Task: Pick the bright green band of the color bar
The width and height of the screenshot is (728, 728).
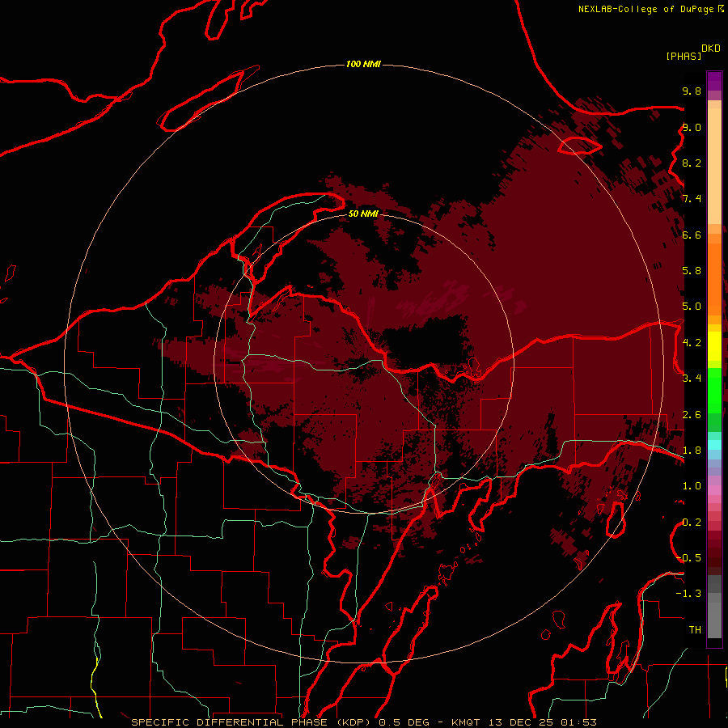Action: 714,390
